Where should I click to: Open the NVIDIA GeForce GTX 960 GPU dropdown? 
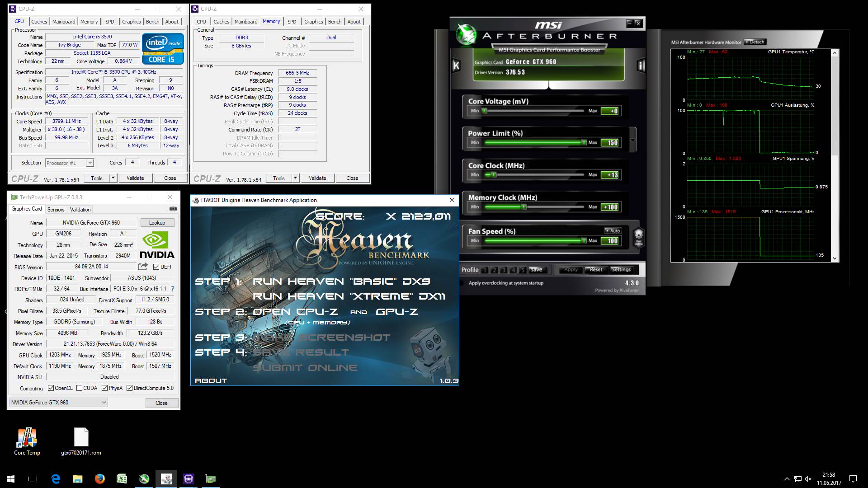click(x=58, y=402)
